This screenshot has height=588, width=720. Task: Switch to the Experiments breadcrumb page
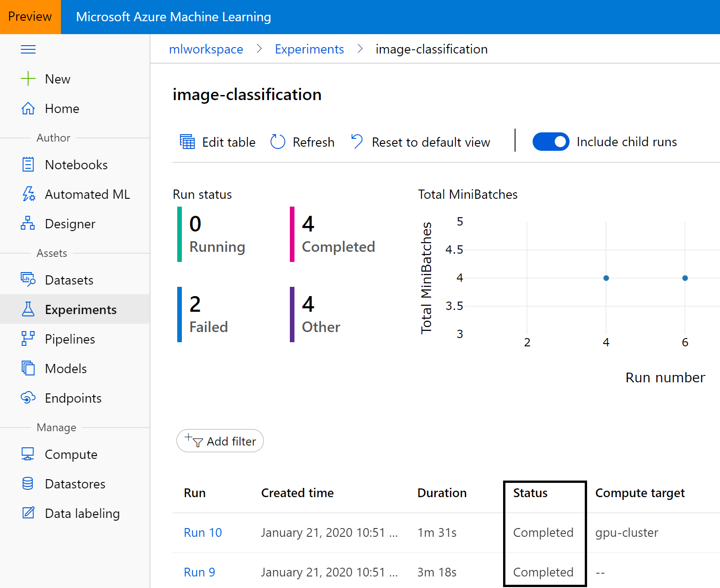[309, 49]
